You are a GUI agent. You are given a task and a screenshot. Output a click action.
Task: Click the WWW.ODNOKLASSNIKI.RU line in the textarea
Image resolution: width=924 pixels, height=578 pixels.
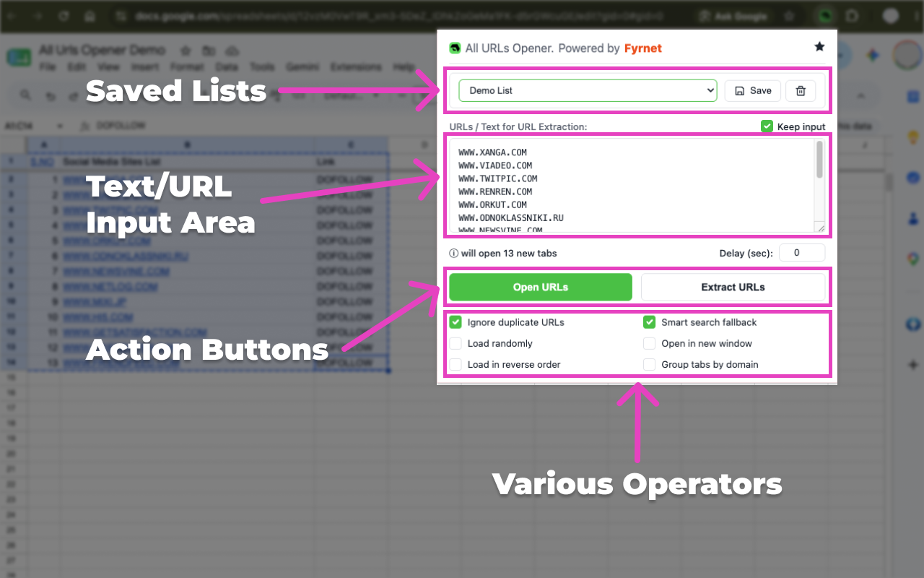[511, 217]
